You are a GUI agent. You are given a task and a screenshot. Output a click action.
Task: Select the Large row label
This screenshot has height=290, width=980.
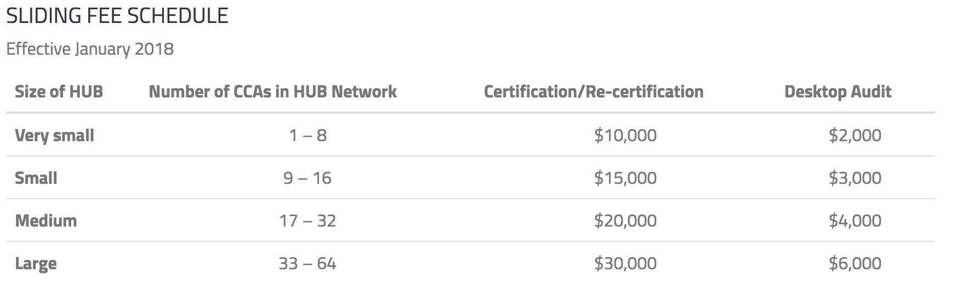pos(36,264)
